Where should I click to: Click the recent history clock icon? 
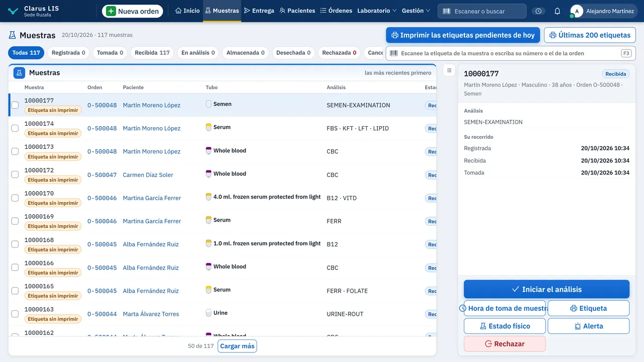[x=538, y=11]
